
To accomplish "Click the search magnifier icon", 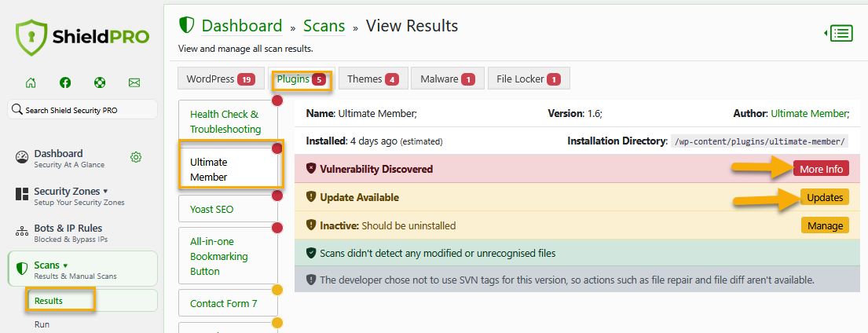I will [17, 109].
